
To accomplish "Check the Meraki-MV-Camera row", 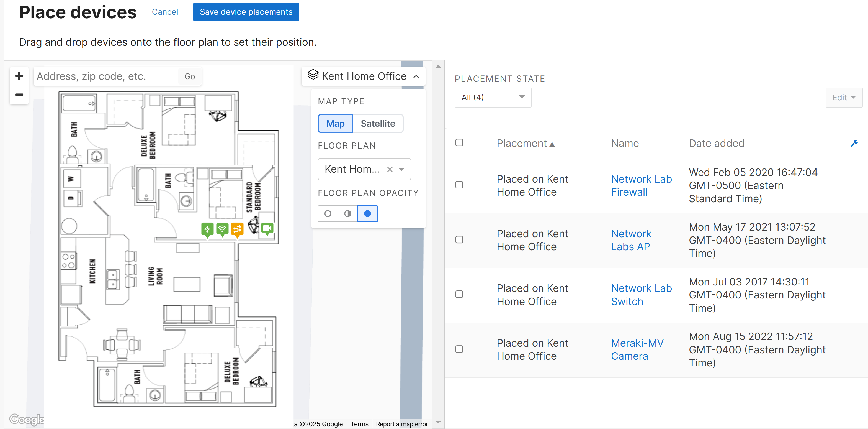I will (x=459, y=349).
